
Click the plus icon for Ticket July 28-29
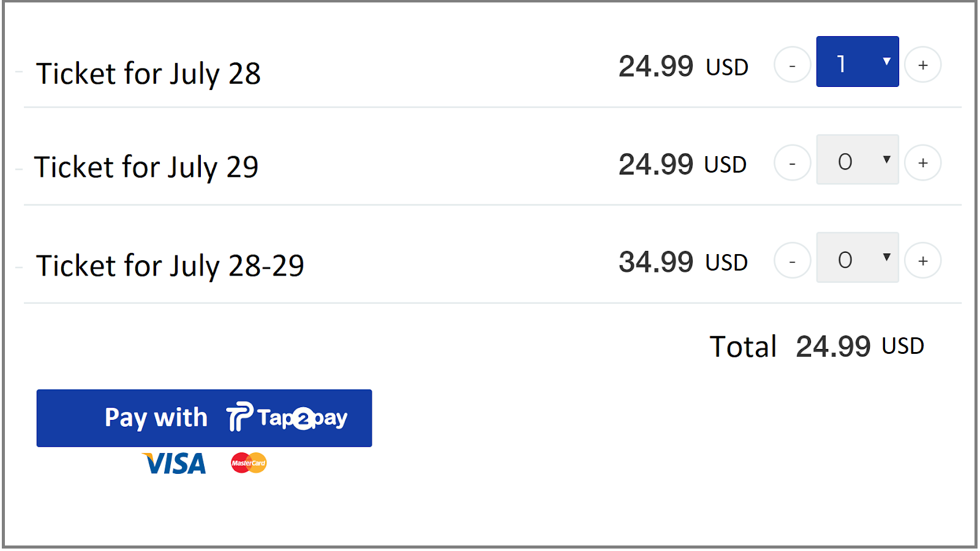click(x=922, y=260)
